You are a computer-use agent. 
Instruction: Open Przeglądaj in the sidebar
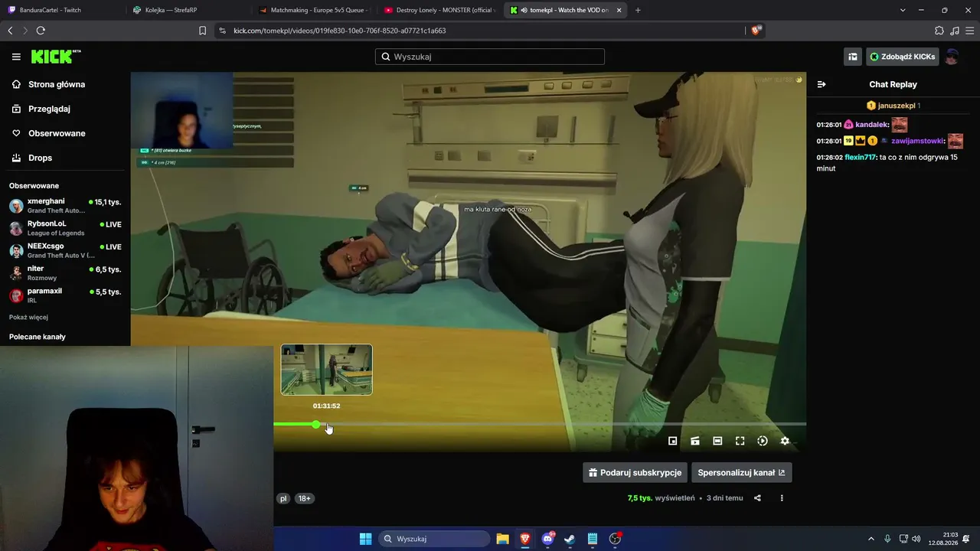tap(49, 109)
